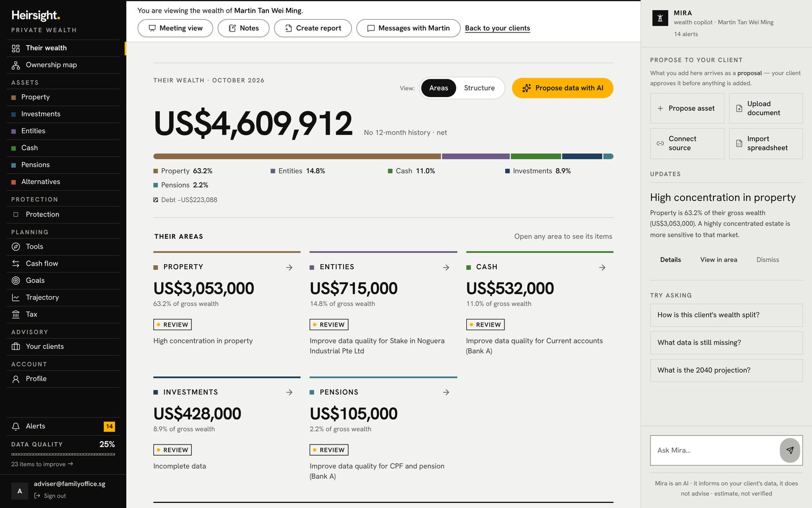The height and width of the screenshot is (508, 812).
Task: Click Investments card REVIEW badge
Action: [x=173, y=450]
